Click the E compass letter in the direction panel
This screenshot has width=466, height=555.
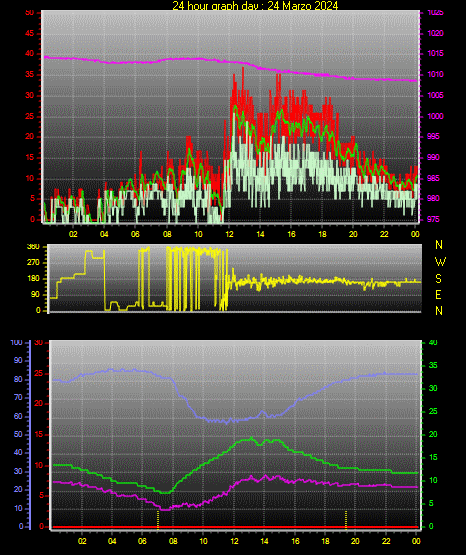[438, 294]
